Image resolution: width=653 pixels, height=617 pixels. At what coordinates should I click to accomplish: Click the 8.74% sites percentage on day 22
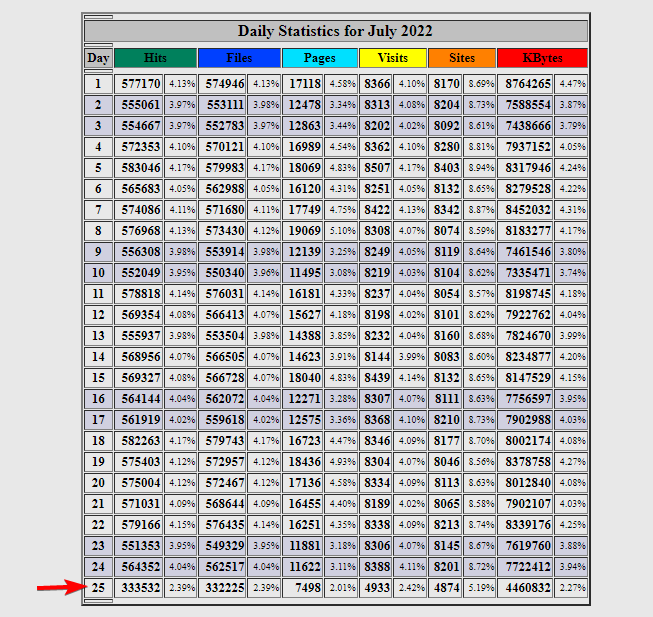click(479, 524)
